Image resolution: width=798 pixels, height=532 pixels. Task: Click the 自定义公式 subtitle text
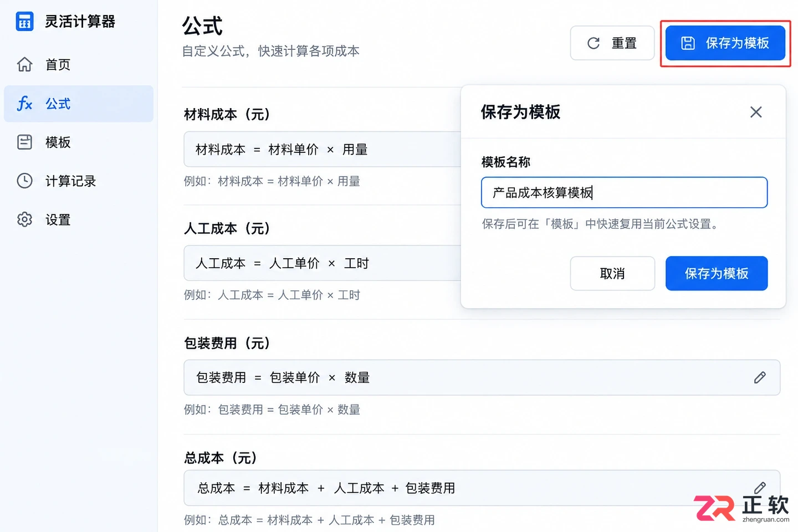pyautogui.click(x=271, y=51)
